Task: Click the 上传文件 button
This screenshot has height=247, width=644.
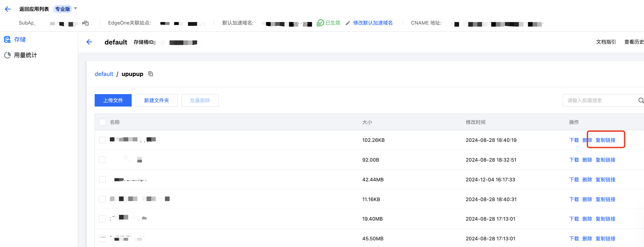Action: pos(113,100)
